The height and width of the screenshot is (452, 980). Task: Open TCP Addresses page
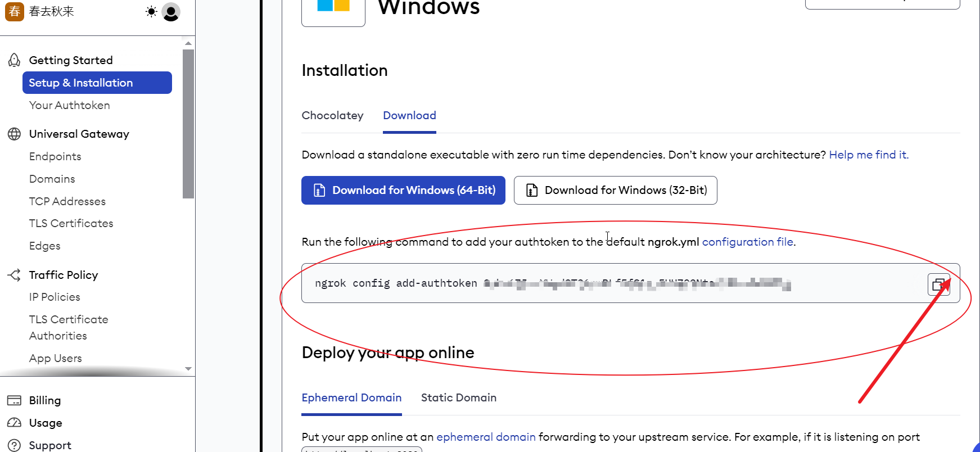(67, 201)
